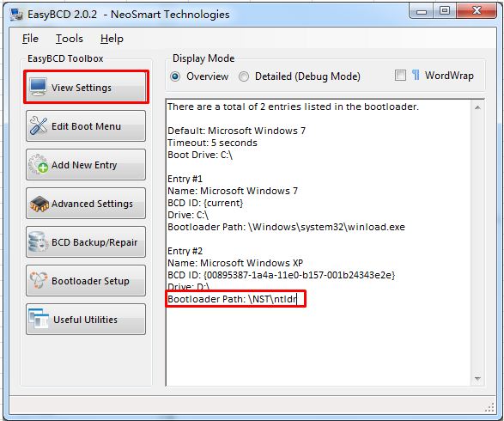Go to Add New Entry
The height and width of the screenshot is (421, 504).
(x=86, y=164)
